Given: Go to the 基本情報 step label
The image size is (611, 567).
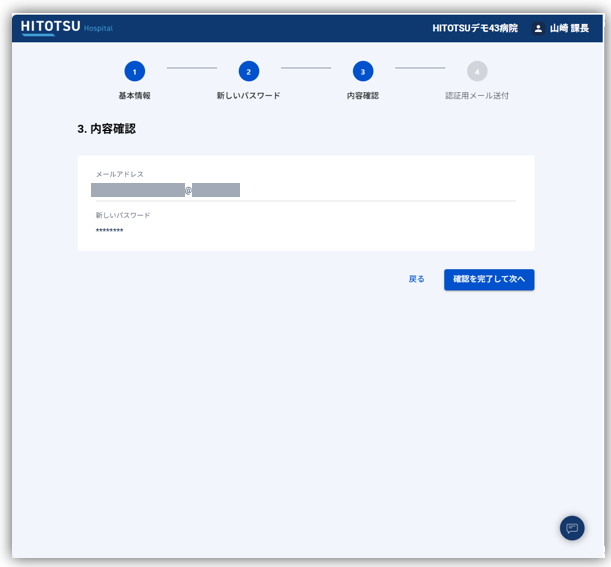Looking at the screenshot, I should tap(135, 96).
